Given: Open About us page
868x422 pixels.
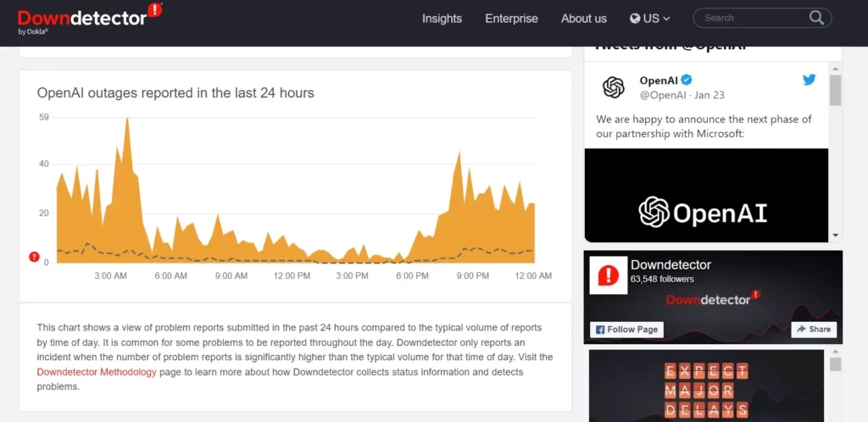Looking at the screenshot, I should point(584,19).
